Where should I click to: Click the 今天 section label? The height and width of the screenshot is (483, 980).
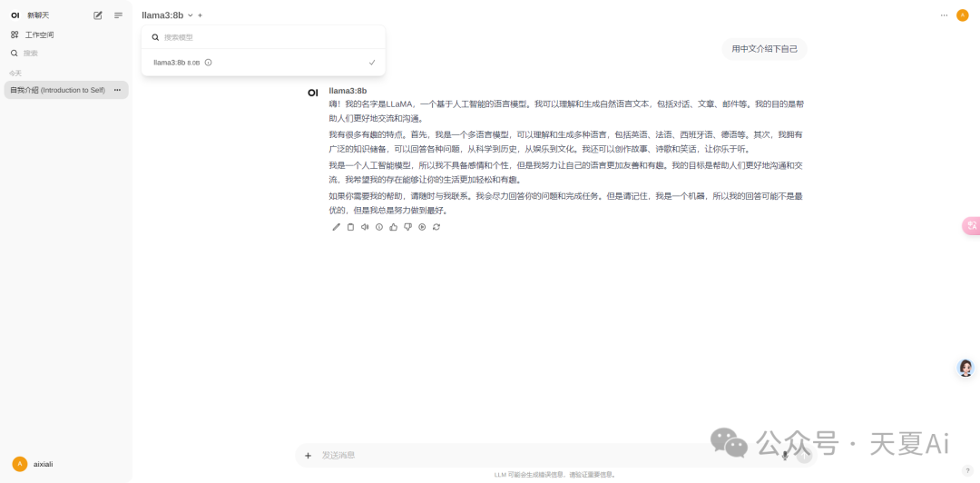tap(15, 74)
